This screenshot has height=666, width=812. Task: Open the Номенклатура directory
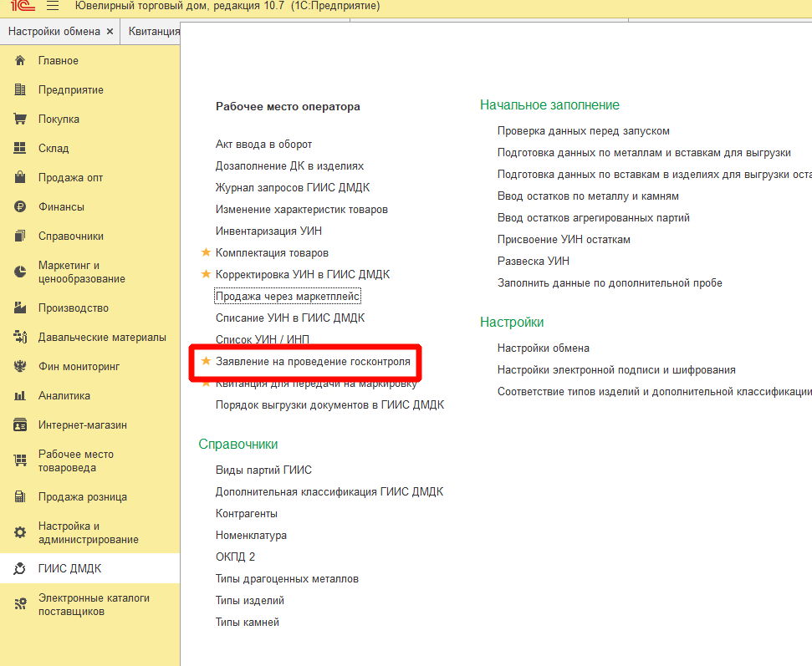pos(251,535)
